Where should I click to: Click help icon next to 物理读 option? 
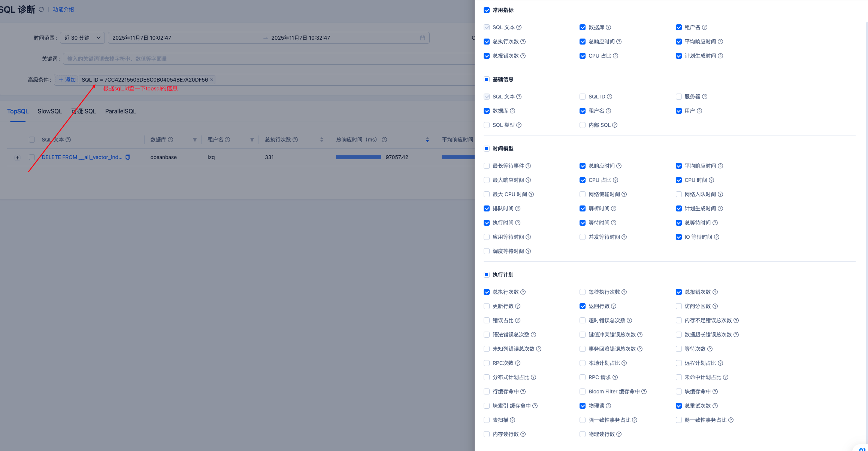tap(608, 406)
